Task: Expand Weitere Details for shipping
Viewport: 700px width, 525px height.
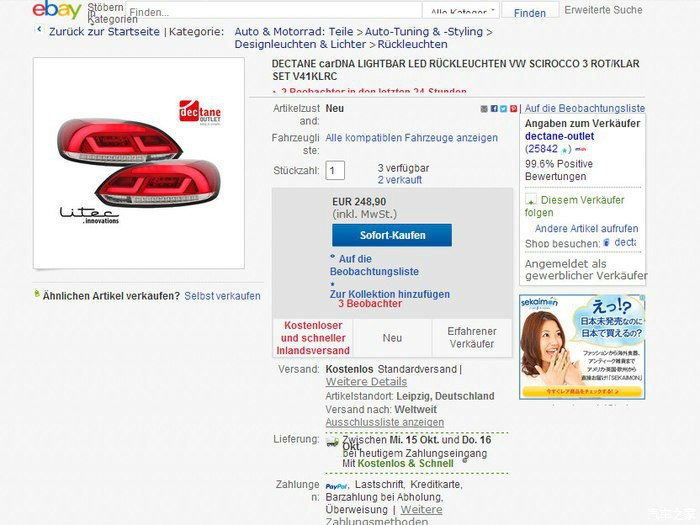Action: point(366,382)
